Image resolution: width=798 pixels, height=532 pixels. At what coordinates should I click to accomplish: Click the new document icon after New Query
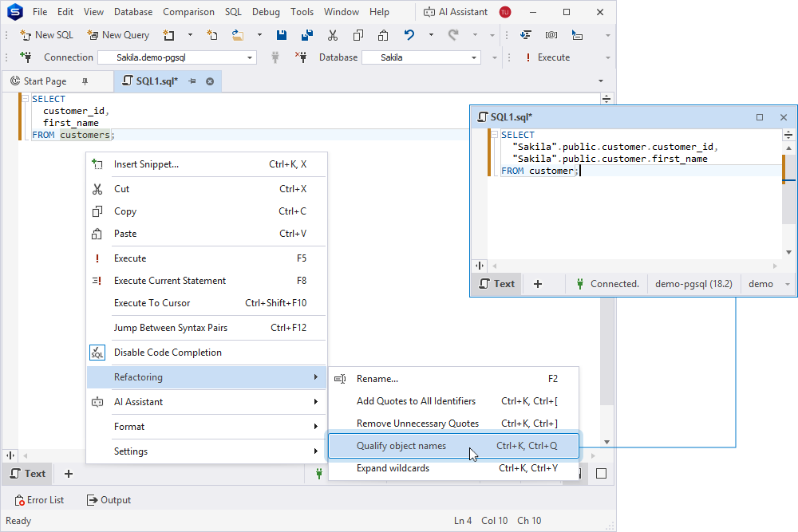click(x=168, y=35)
